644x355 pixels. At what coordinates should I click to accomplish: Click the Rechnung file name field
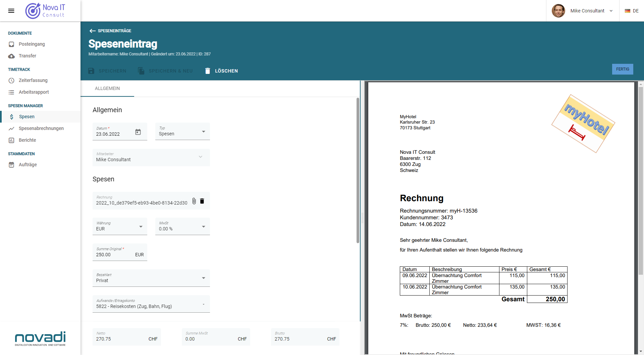(x=151, y=201)
